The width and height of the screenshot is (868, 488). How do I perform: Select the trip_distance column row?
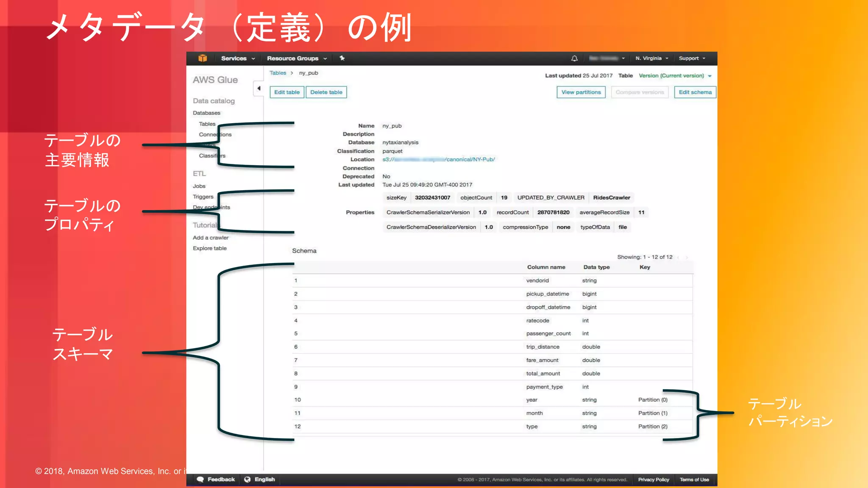492,347
